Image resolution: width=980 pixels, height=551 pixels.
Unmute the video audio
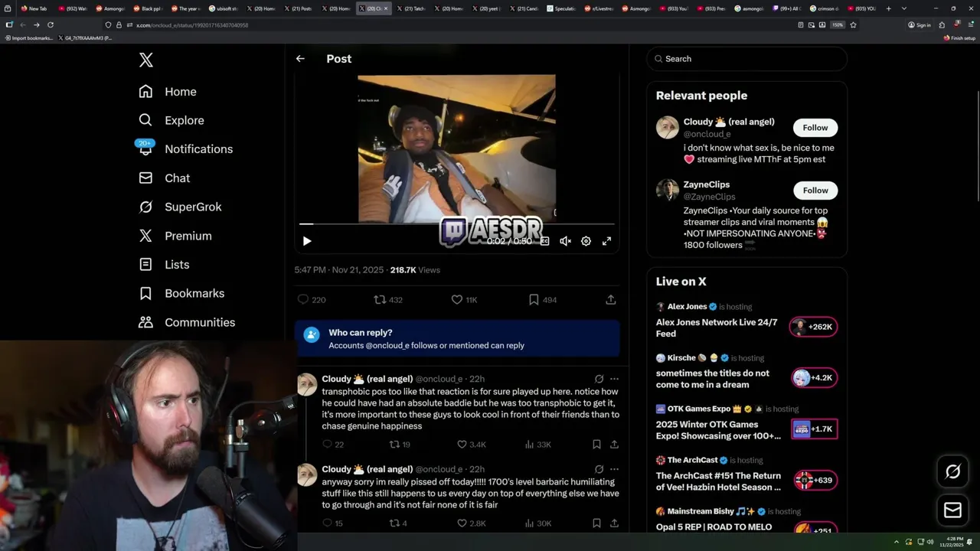point(565,241)
